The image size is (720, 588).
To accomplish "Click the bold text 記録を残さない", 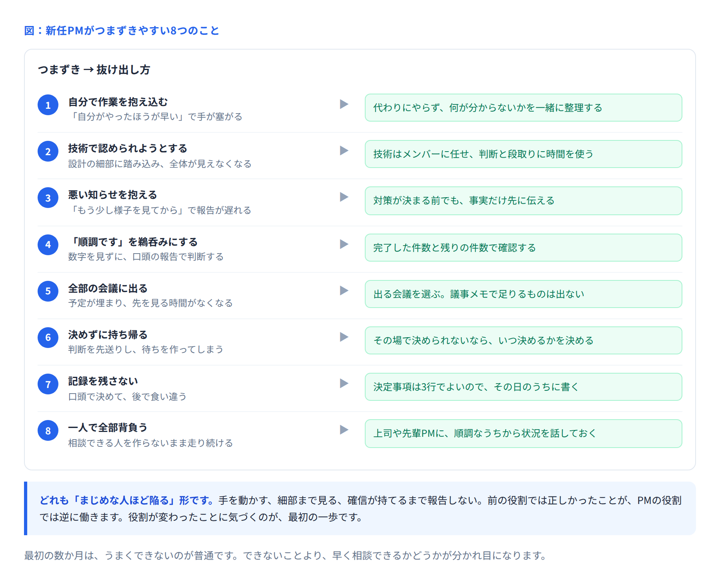I will click(x=103, y=381).
